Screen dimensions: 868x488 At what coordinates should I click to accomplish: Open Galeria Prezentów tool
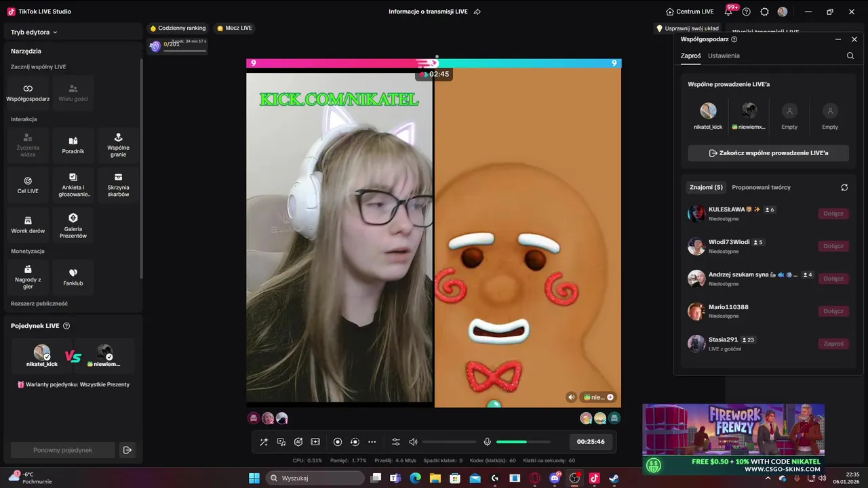(73, 226)
